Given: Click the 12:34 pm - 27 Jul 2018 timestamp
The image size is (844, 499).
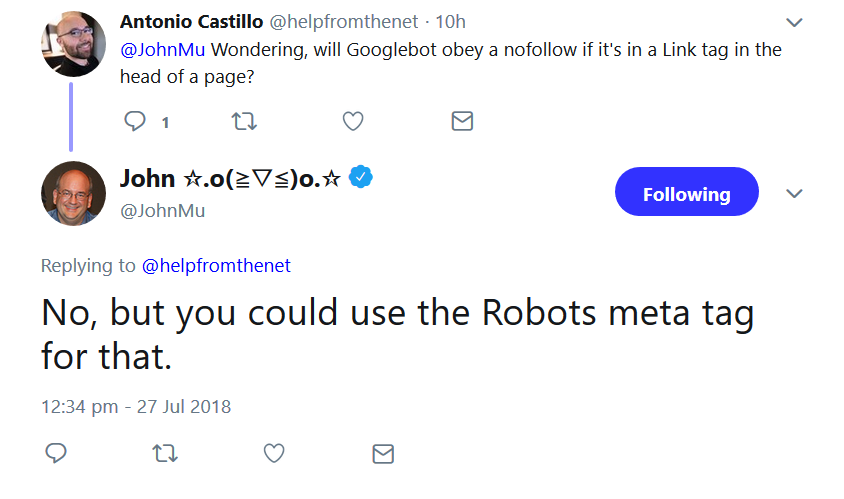Looking at the screenshot, I should point(136,407).
